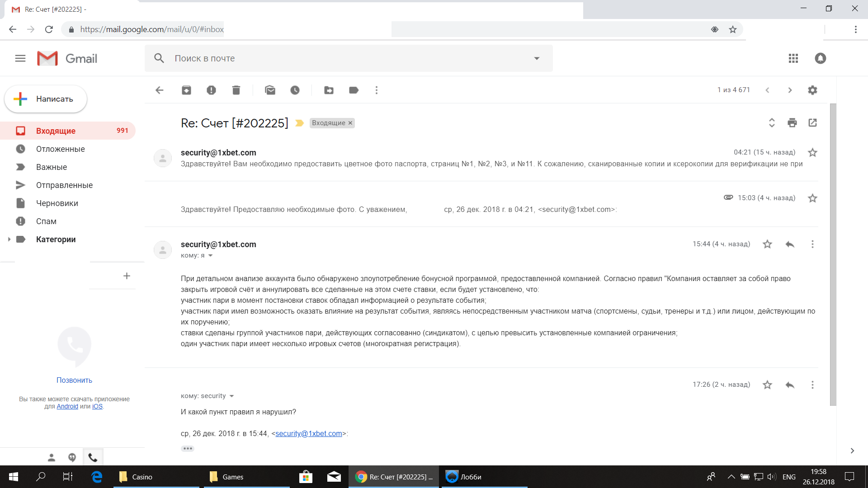Screen dimensions: 868x488
Task: Star the 15:03 message
Action: tap(812, 198)
